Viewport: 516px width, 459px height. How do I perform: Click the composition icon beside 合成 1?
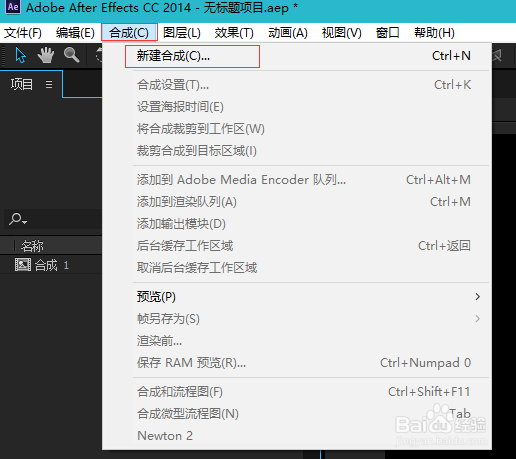tap(23, 265)
